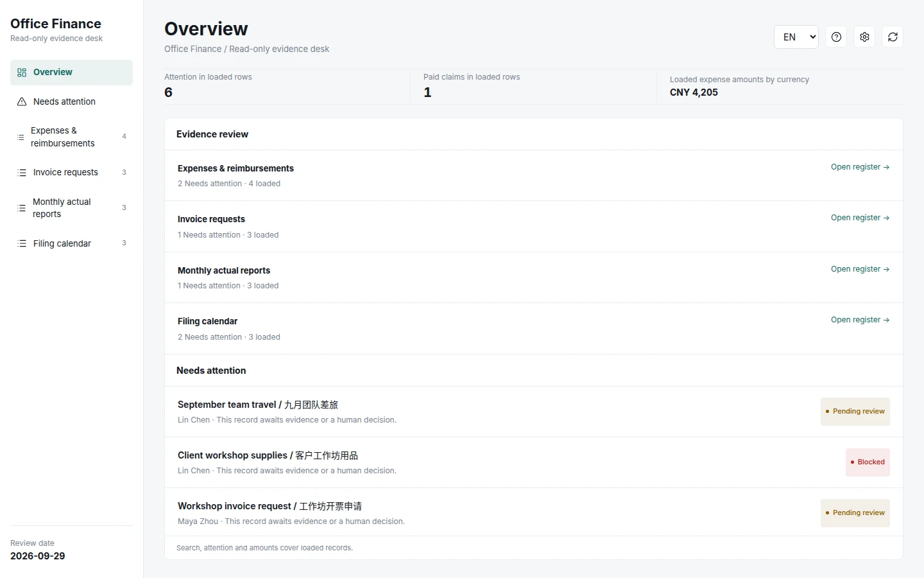This screenshot has height=578, width=924.
Task: Click the Attention in loaded rows count 6
Action: (168, 92)
